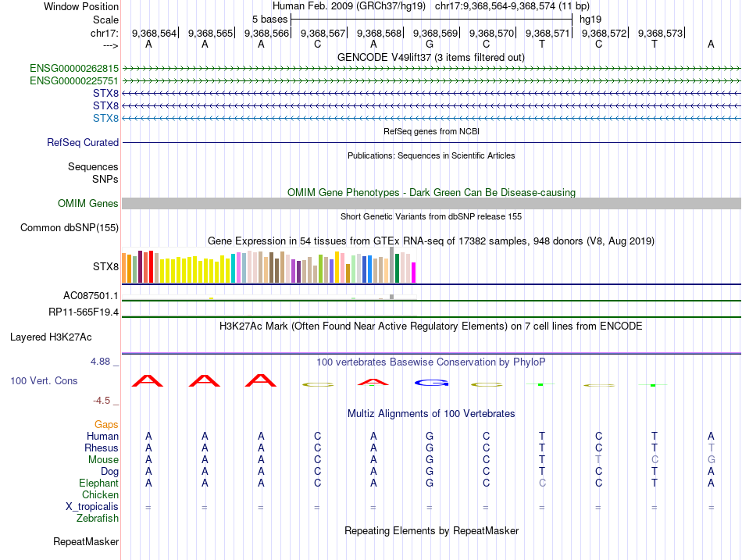This screenshot has height=560, width=742.
Task: Select the Human alignment row label
Action: (x=102, y=436)
